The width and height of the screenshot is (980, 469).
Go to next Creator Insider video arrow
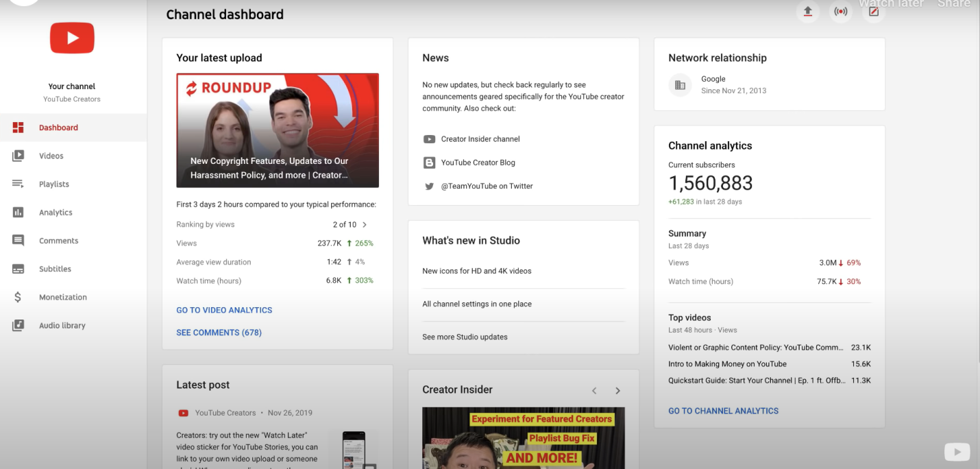coord(617,391)
